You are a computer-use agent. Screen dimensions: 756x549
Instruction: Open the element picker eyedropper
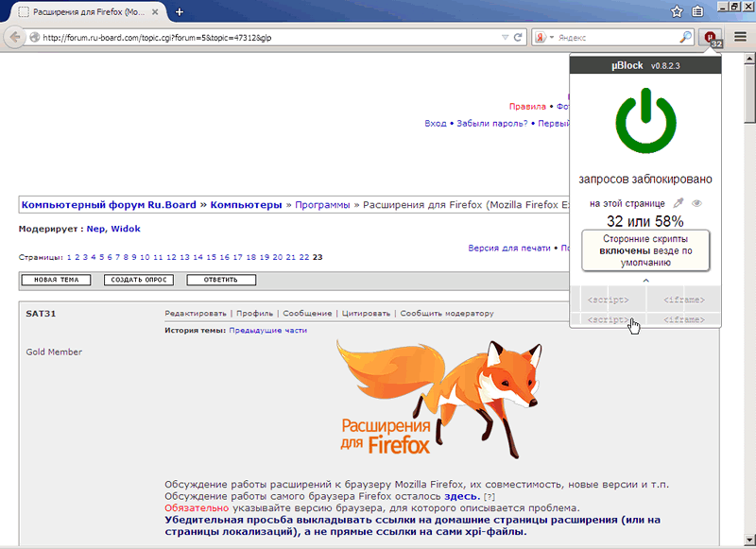click(x=679, y=203)
